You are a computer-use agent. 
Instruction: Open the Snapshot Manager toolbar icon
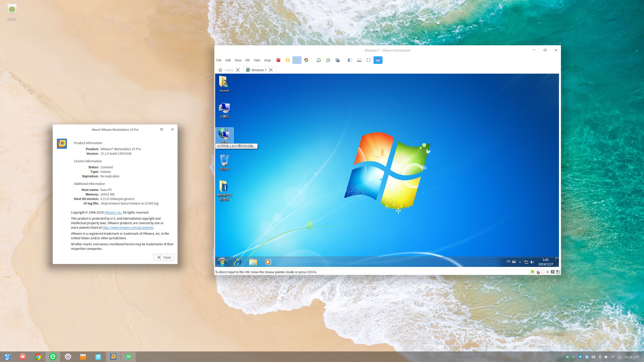(337, 60)
